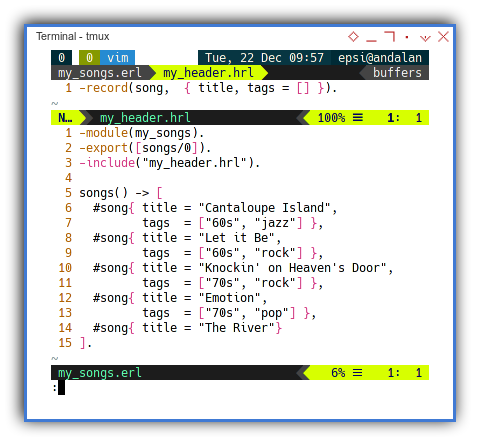This screenshot has height=446, width=480.
Task: Click the buffers label in the tabline
Action: coord(397,73)
